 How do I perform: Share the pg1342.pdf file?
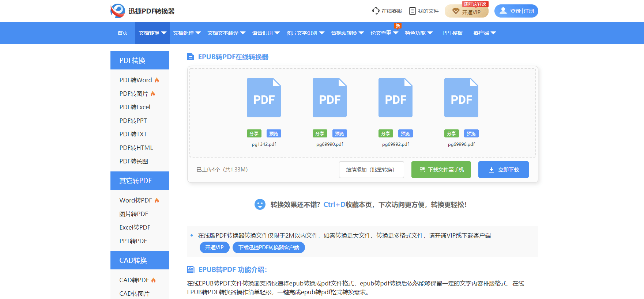(254, 134)
